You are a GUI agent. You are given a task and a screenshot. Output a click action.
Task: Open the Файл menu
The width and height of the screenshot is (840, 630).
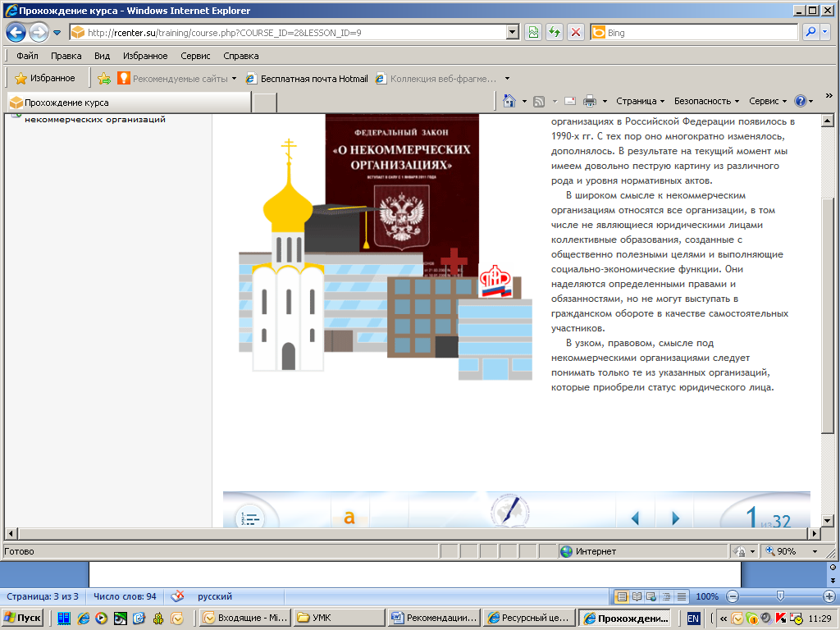point(27,56)
